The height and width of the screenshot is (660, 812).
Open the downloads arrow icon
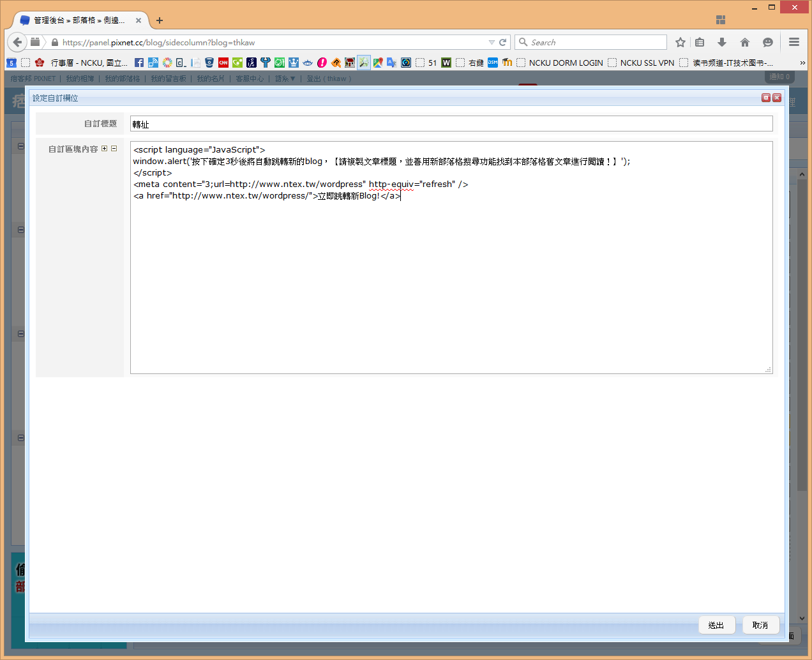tap(722, 42)
